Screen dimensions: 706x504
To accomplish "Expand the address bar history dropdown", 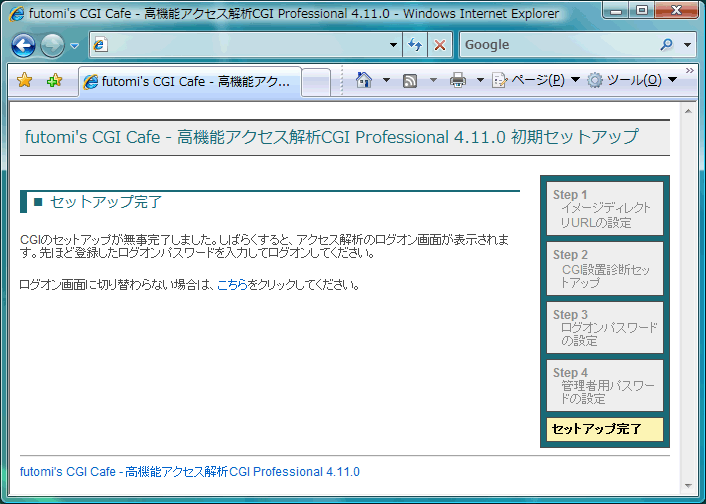I will pyautogui.click(x=393, y=45).
